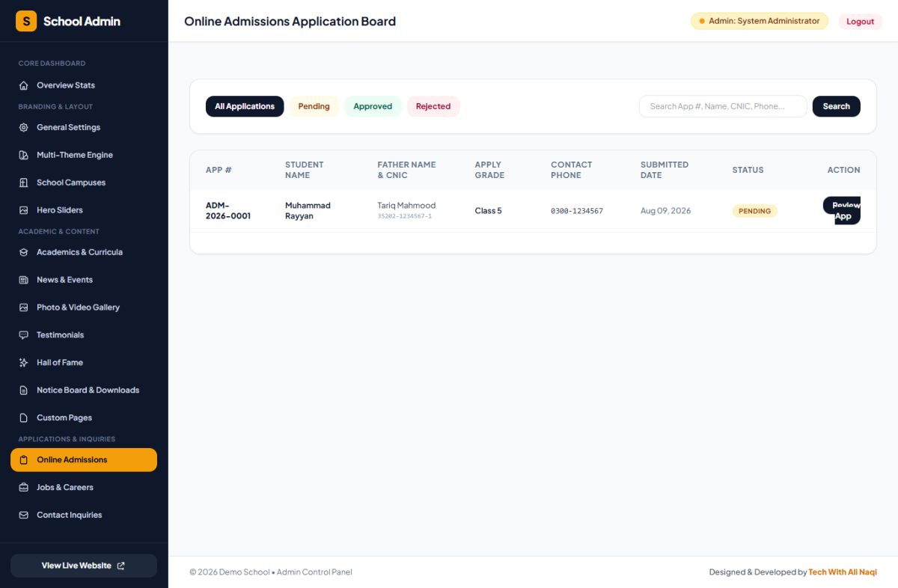Click CNIC 35202-1234567-1
Viewport: 898px width, 588px height.
pyautogui.click(x=405, y=216)
